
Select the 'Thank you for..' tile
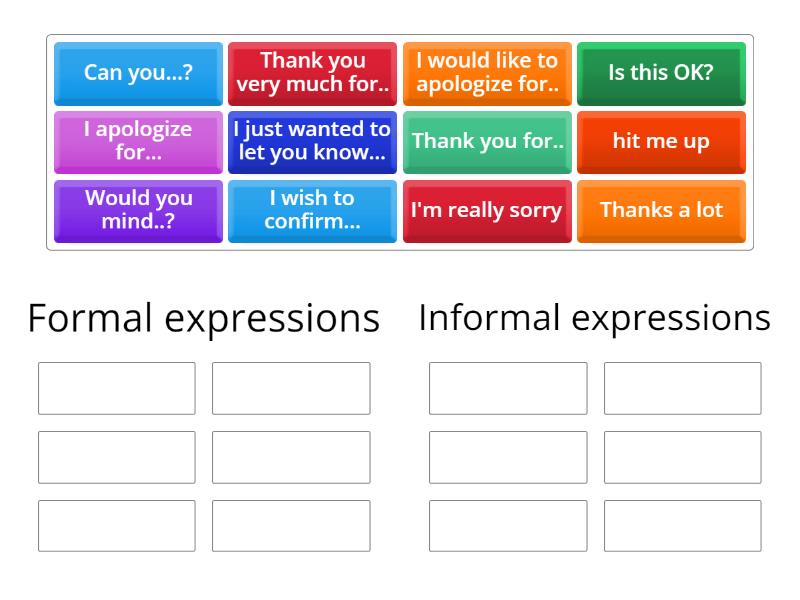tap(487, 142)
